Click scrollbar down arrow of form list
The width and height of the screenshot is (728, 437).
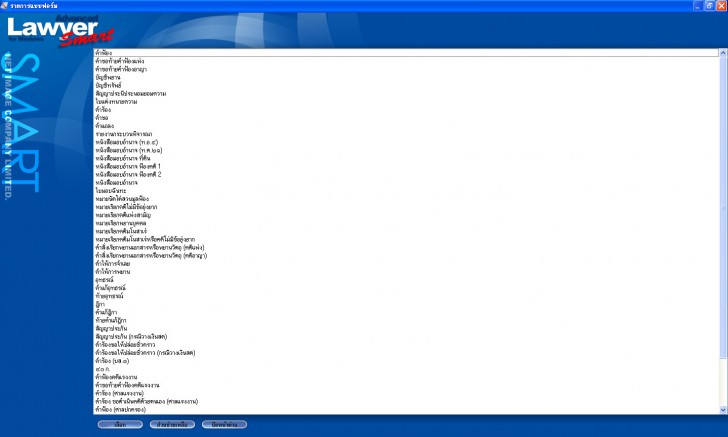pos(723,410)
